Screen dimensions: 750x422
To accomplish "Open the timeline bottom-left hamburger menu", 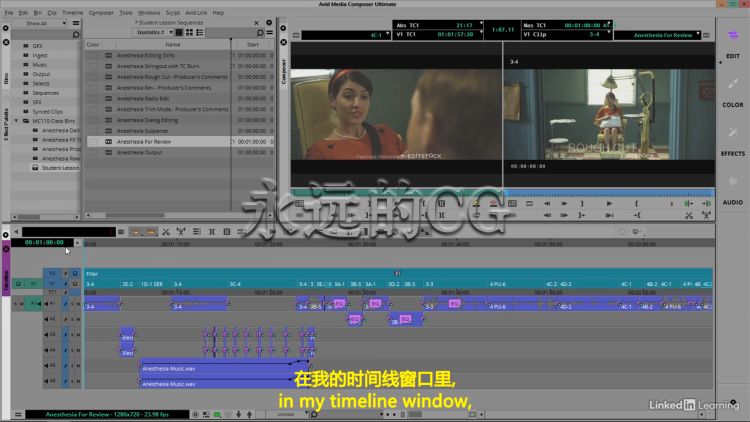I will tap(18, 414).
